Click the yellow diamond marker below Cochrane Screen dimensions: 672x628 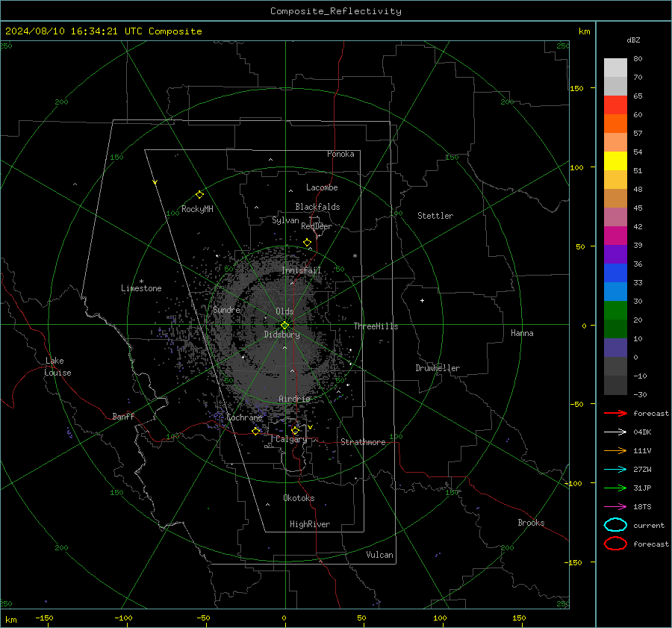click(256, 431)
